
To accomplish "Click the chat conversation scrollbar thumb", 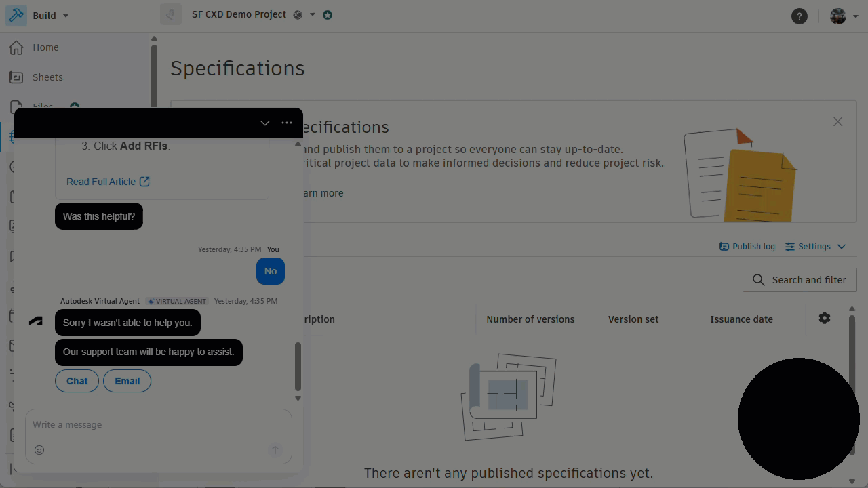I will 297,367.
